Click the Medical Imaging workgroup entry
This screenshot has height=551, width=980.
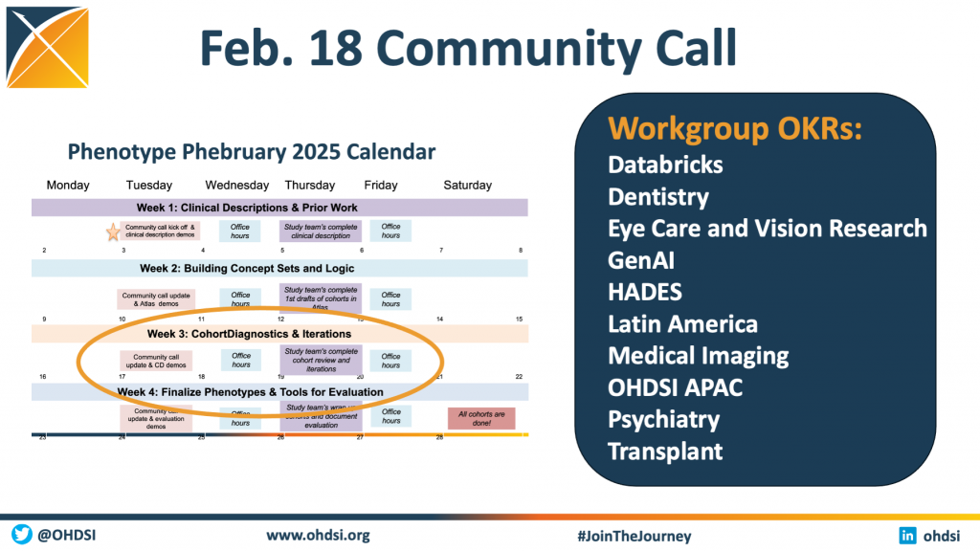point(698,356)
